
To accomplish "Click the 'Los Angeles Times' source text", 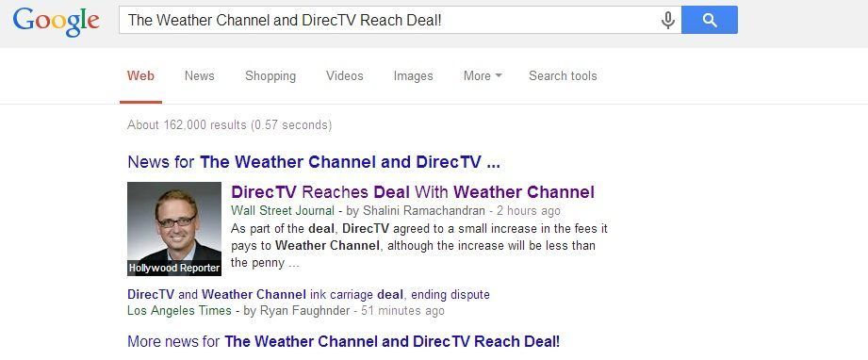I will click(x=179, y=311).
